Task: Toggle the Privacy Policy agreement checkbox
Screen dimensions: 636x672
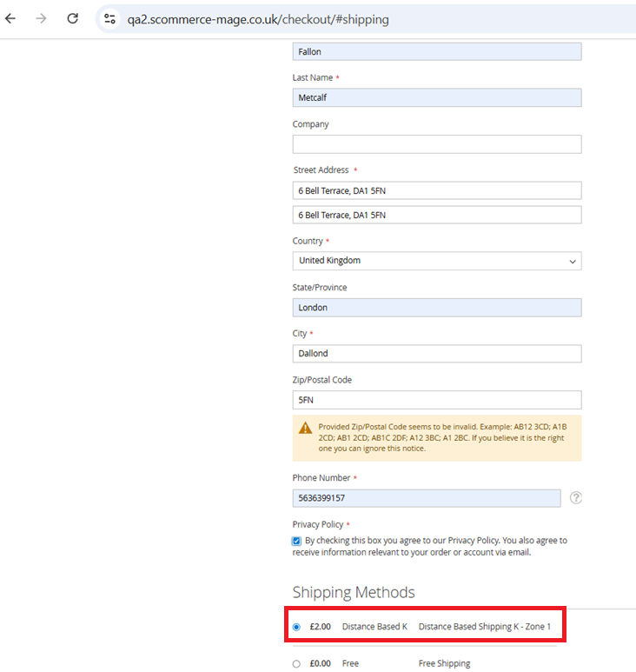Action: pyautogui.click(x=297, y=541)
